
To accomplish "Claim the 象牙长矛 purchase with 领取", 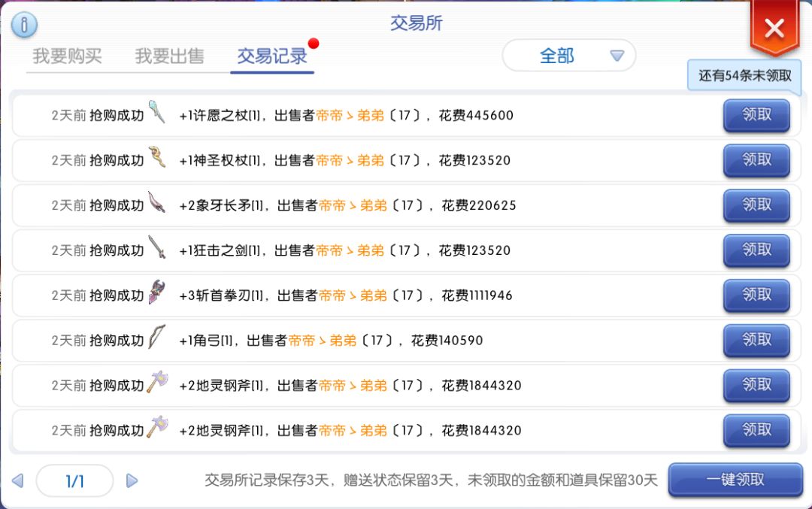I will point(756,205).
